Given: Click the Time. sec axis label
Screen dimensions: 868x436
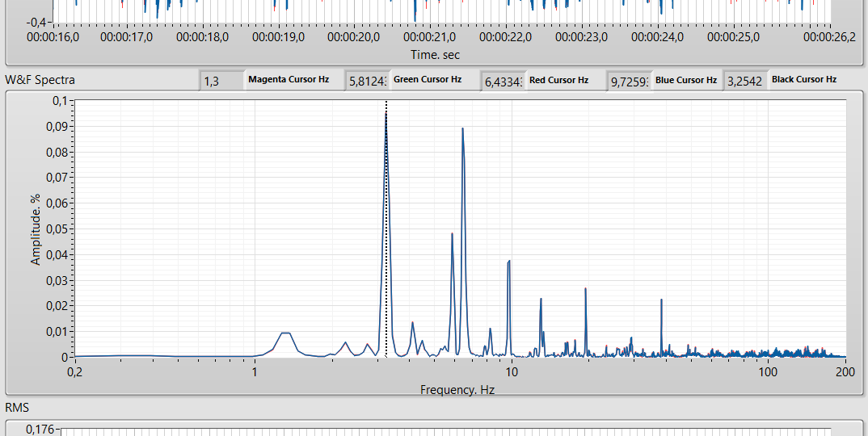Looking at the screenshot, I should [435, 55].
